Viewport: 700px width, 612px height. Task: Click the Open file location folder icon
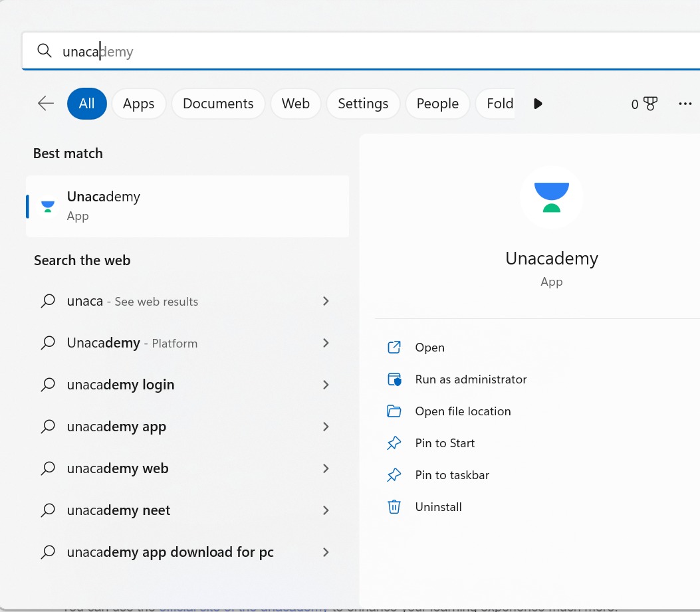[394, 411]
